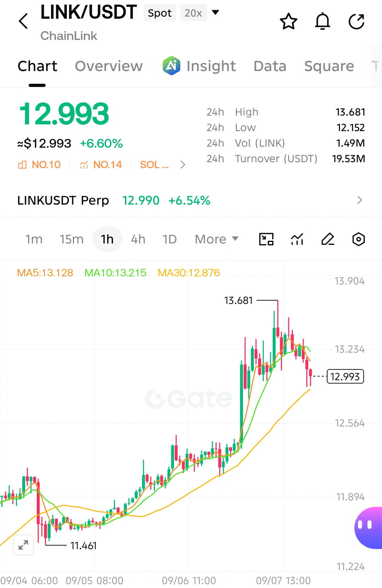The image size is (382, 588).
Task: Tap the current price tag 12.993 on chart
Action: click(345, 376)
